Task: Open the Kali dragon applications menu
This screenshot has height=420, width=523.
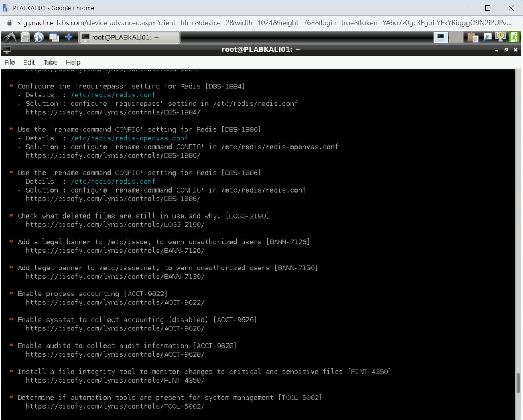Action: [10, 37]
